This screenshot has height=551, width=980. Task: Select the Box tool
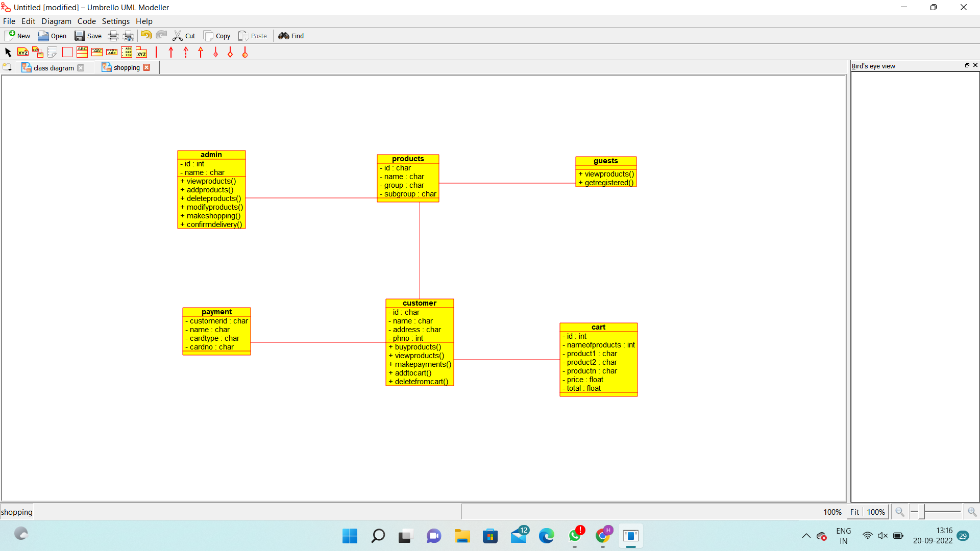67,52
